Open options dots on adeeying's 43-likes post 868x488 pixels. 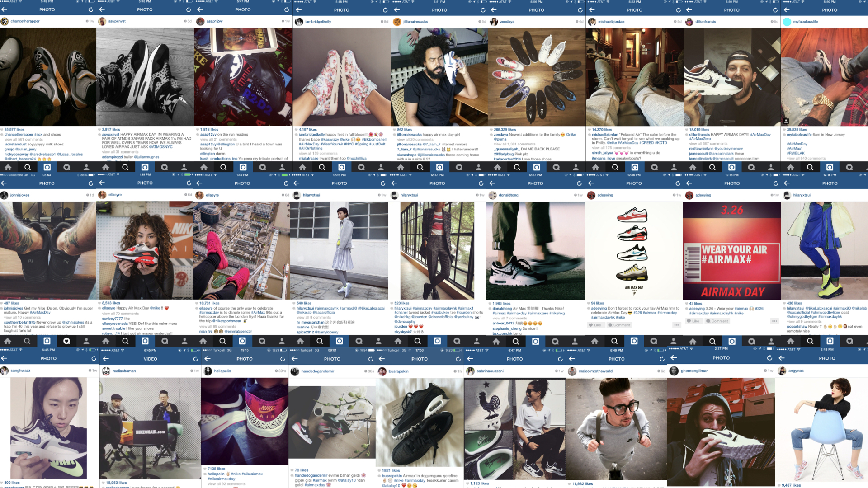pyautogui.click(x=774, y=321)
